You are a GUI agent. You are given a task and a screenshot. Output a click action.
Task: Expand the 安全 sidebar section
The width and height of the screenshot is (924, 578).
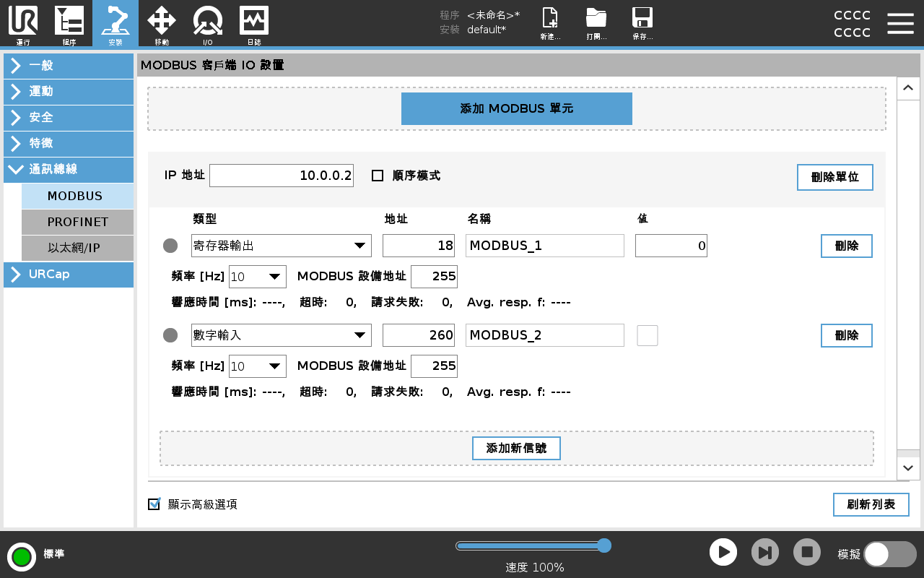(x=69, y=118)
